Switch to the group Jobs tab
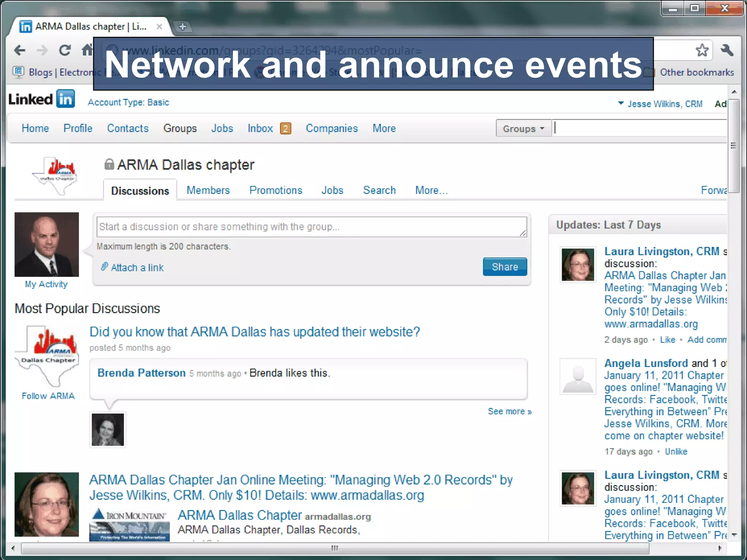The image size is (747, 560). point(332,190)
